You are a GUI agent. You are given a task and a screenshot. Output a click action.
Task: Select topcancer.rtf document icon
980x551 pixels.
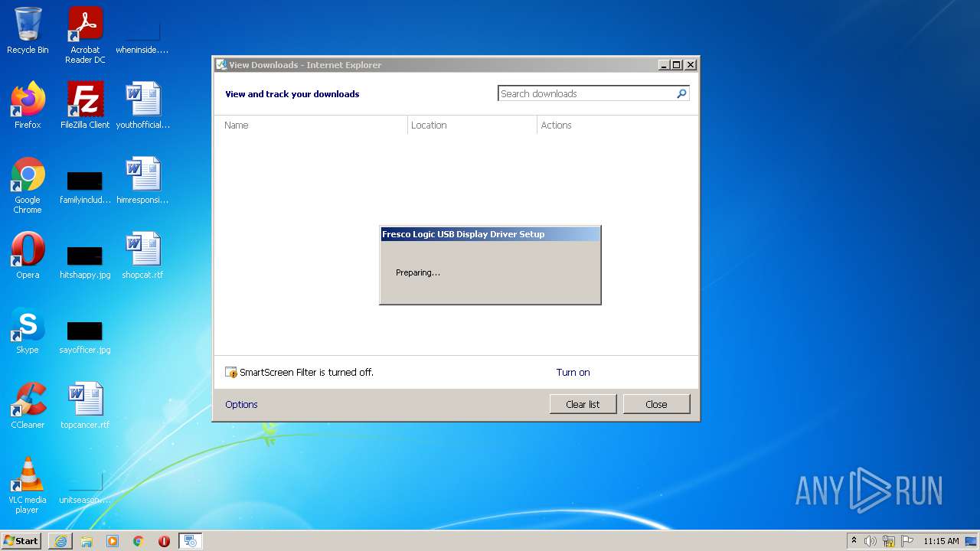(85, 406)
